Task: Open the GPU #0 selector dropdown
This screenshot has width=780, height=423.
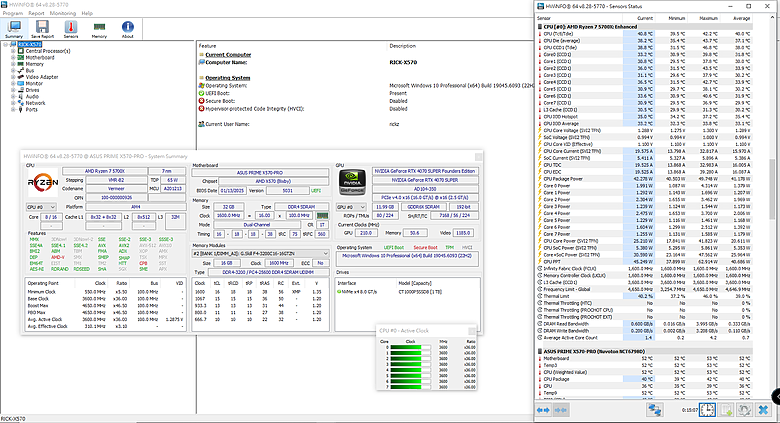Action: point(351,207)
